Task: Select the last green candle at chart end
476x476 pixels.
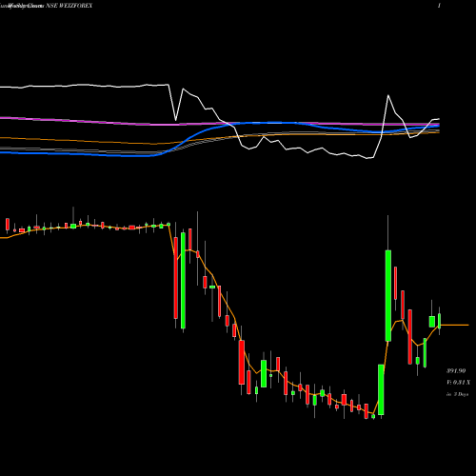Action: pyautogui.click(x=439, y=321)
